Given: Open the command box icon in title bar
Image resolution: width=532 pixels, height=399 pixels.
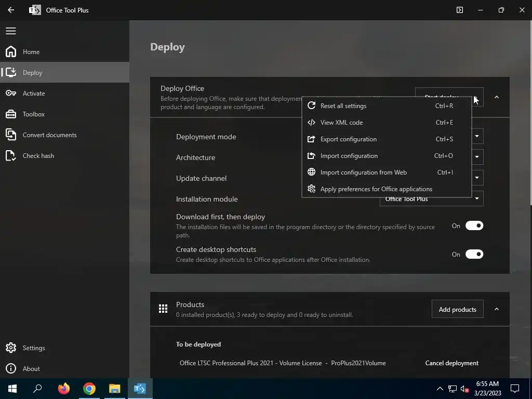Looking at the screenshot, I should [x=460, y=10].
